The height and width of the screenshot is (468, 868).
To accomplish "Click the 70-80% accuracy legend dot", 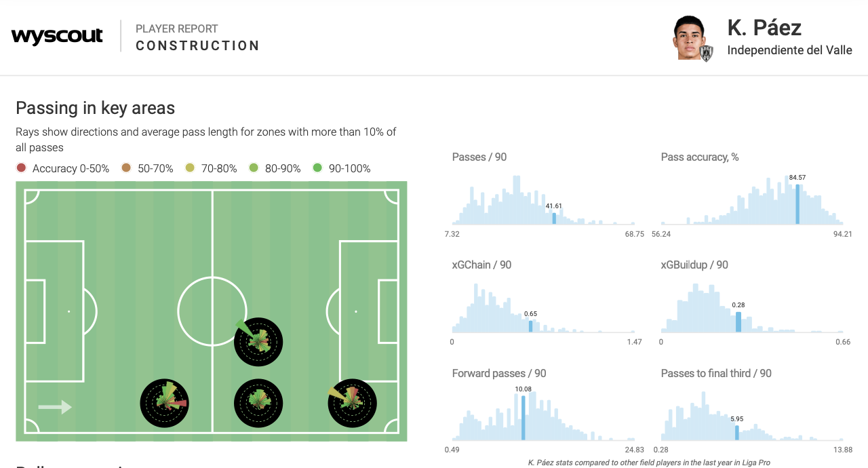I will [190, 168].
